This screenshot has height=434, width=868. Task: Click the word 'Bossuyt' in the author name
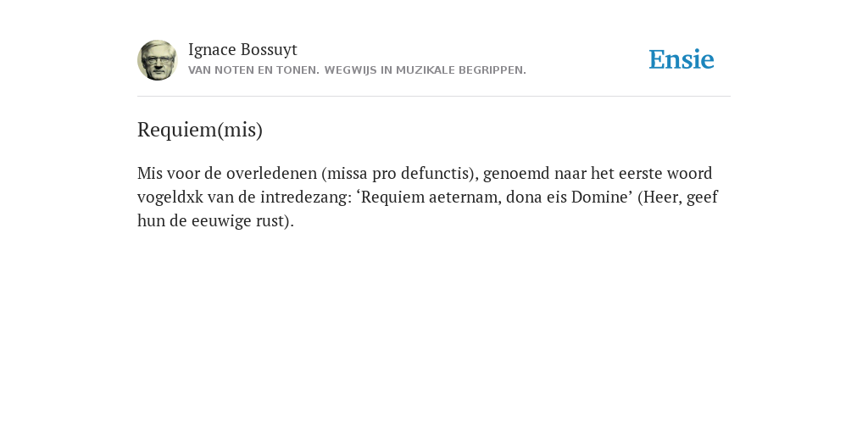click(x=269, y=49)
